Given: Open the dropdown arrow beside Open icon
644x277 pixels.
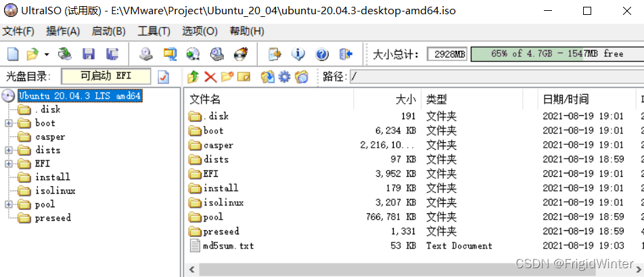Looking at the screenshot, I should [x=47, y=54].
